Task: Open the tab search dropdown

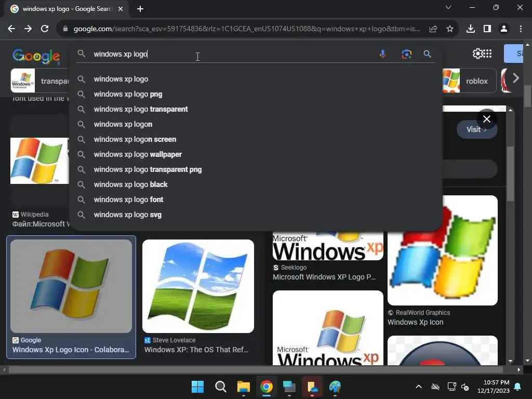Action: [448, 7]
